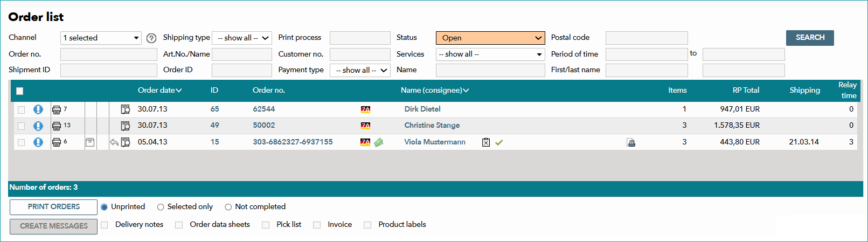Viewport: 868px width, 242px height.
Task: Click the Name input field next to Payment type
Action: pos(490,70)
